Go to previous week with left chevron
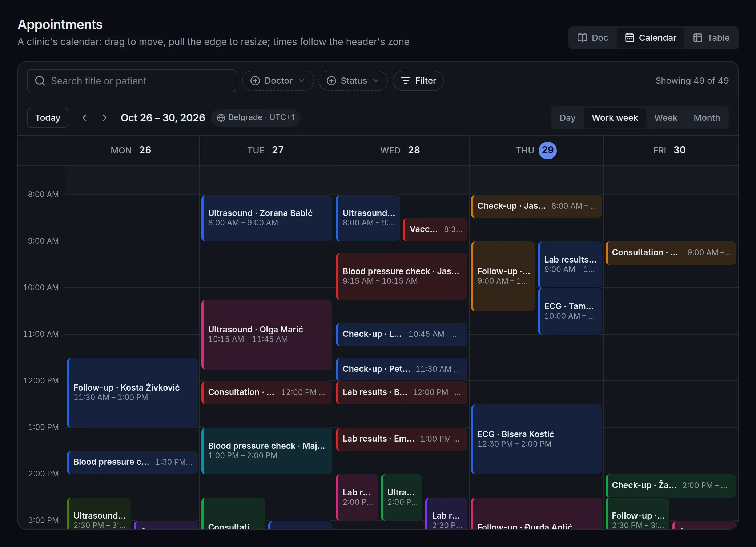756x547 pixels. click(x=84, y=118)
